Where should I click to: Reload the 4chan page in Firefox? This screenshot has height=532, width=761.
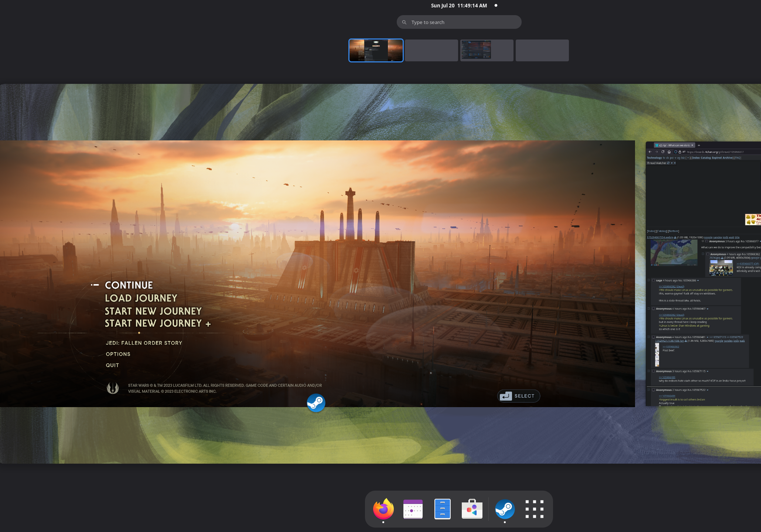663,152
